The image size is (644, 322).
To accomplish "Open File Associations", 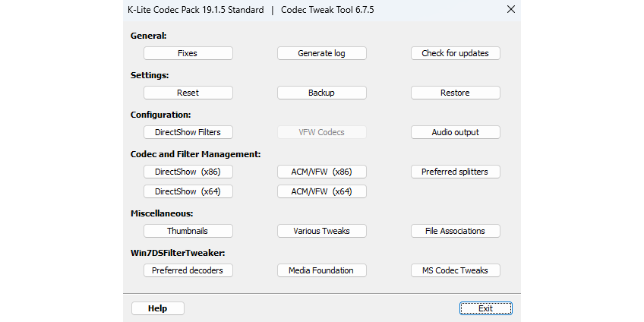I will [455, 231].
